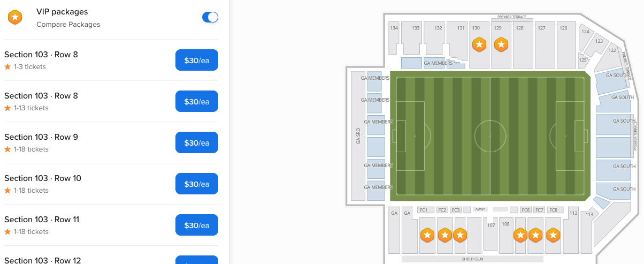This screenshot has height=264, width=644.
Task: Click the VIP star marker on section 129
Action: coord(501,44)
